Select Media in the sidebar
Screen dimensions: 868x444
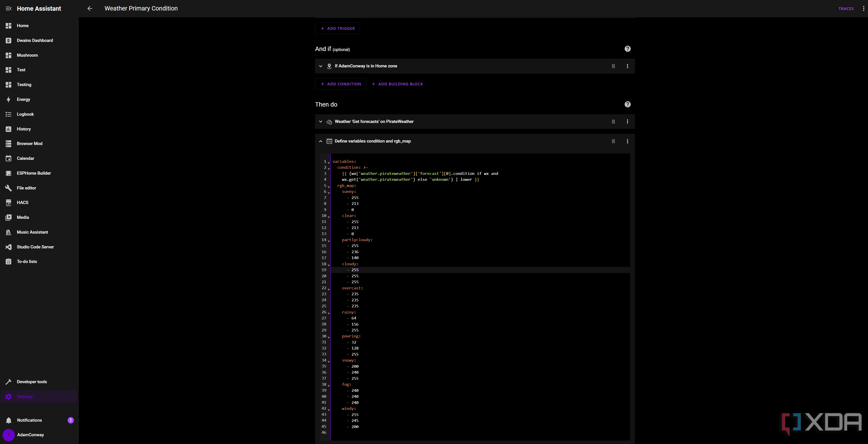tap(39, 217)
